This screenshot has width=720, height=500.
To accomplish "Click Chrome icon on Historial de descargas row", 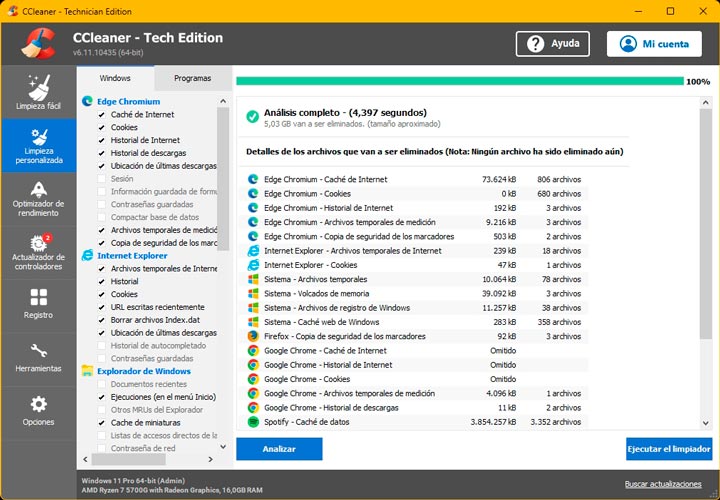I will point(253,407).
